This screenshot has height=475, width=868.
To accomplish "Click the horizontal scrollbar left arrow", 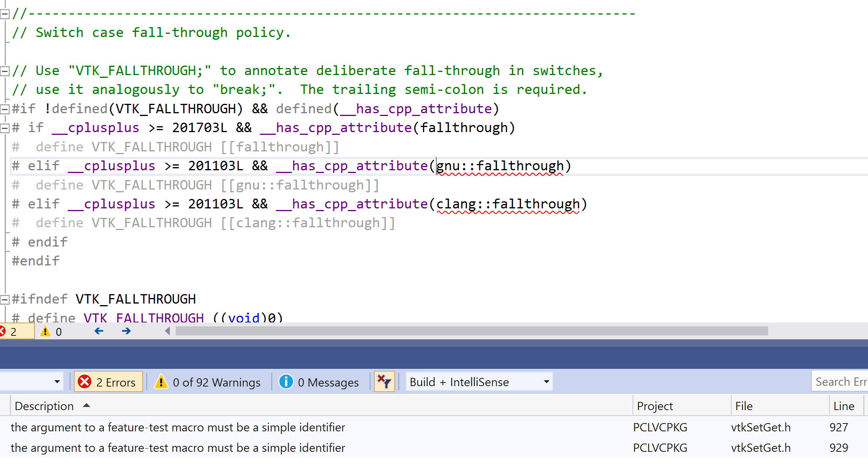I will 168,331.
